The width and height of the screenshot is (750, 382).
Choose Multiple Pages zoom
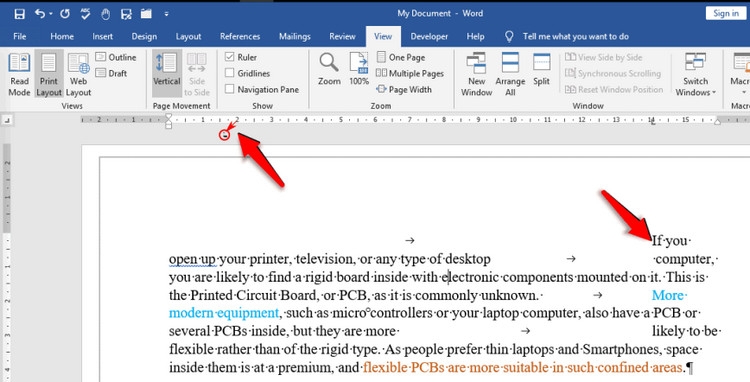click(410, 73)
